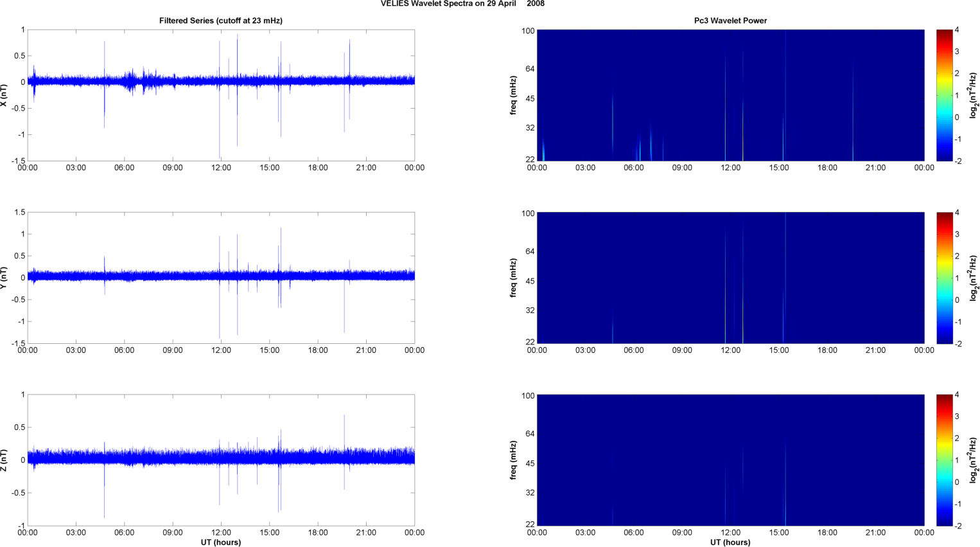The height and width of the screenshot is (547, 980).
Task: Click the '1.5' tick on the Y (nT) axis
Action: coord(20,212)
